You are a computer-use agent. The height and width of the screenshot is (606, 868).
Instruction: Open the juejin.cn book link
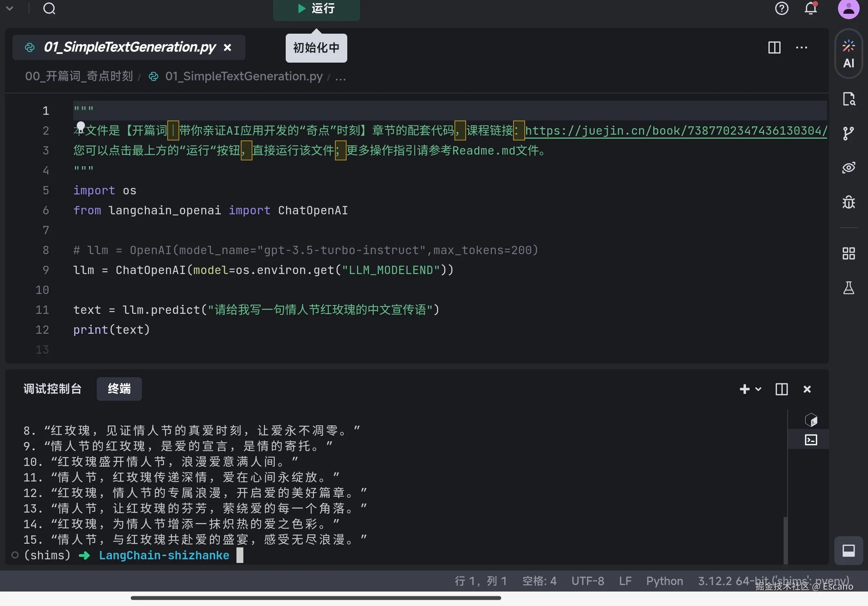click(676, 131)
